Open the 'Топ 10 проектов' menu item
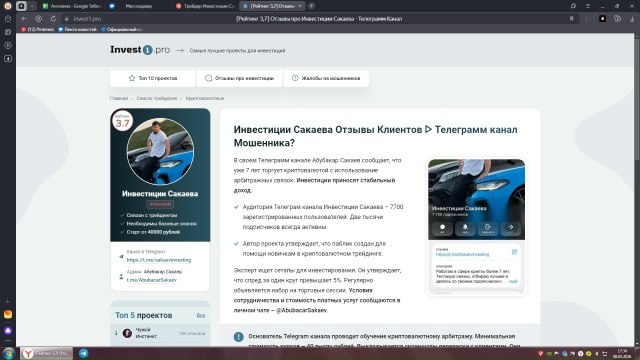The height and width of the screenshot is (360, 640). coord(153,78)
